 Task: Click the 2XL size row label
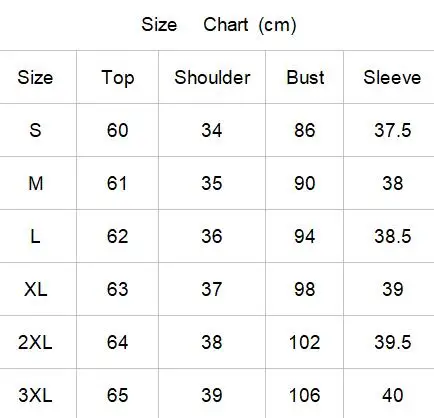pyautogui.click(x=35, y=342)
